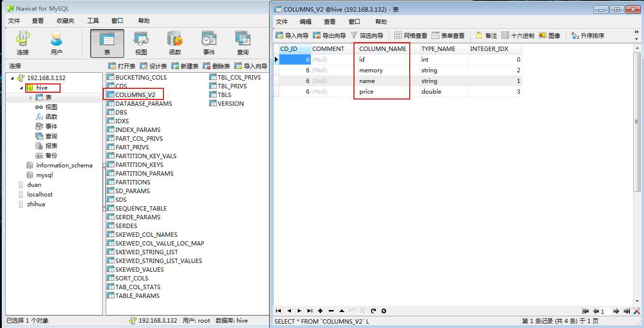Go to first record in navigation bar
This screenshot has height=328, width=644.
278,311
